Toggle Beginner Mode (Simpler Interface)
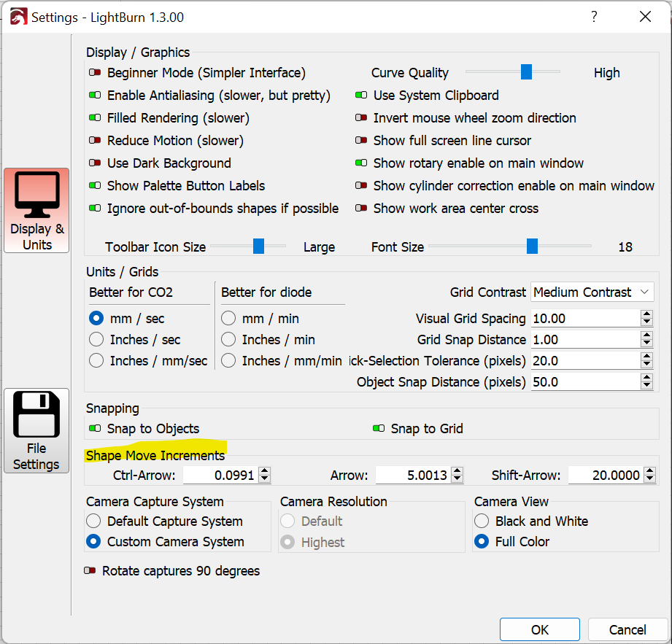This screenshot has height=644, width=672. pyautogui.click(x=95, y=72)
